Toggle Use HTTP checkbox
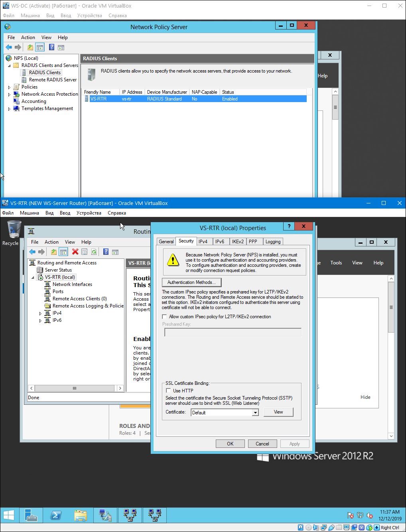Image resolution: width=406 pixels, height=532 pixels. tap(168, 390)
